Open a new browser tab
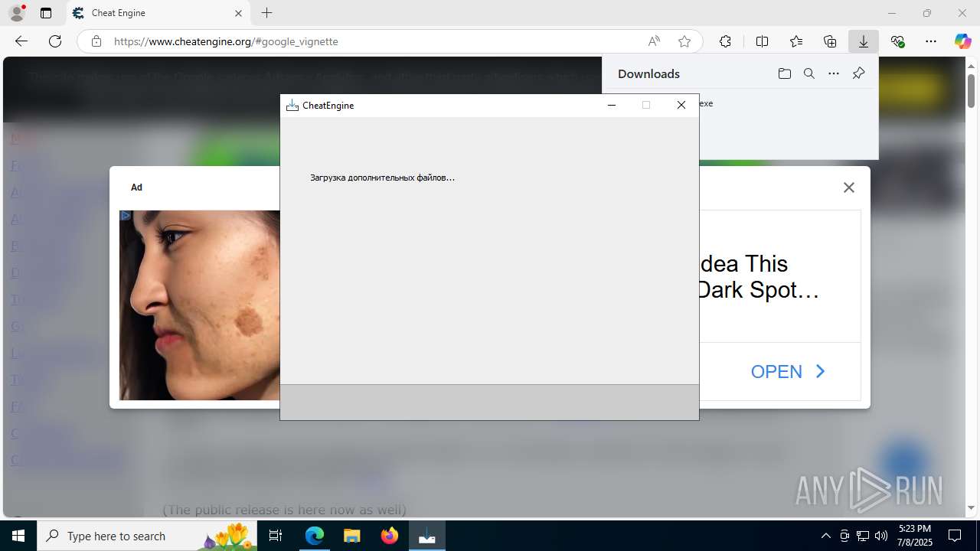The width and height of the screenshot is (980, 551). [x=266, y=13]
